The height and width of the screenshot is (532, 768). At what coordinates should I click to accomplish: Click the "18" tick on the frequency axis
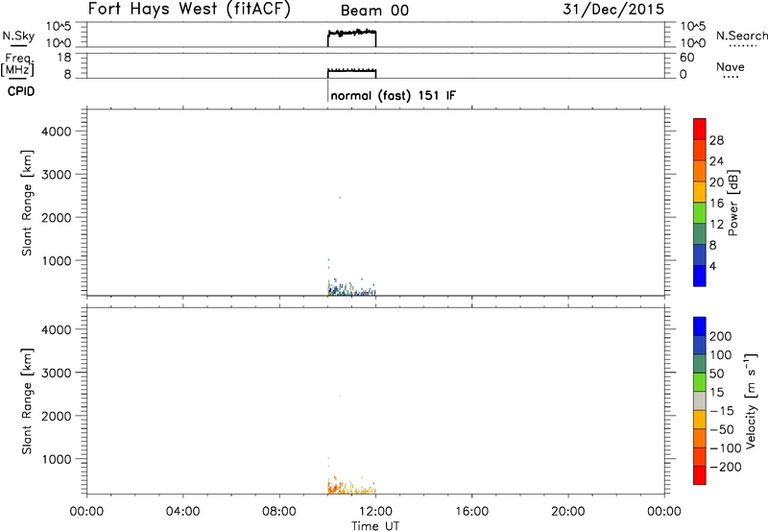click(x=64, y=58)
